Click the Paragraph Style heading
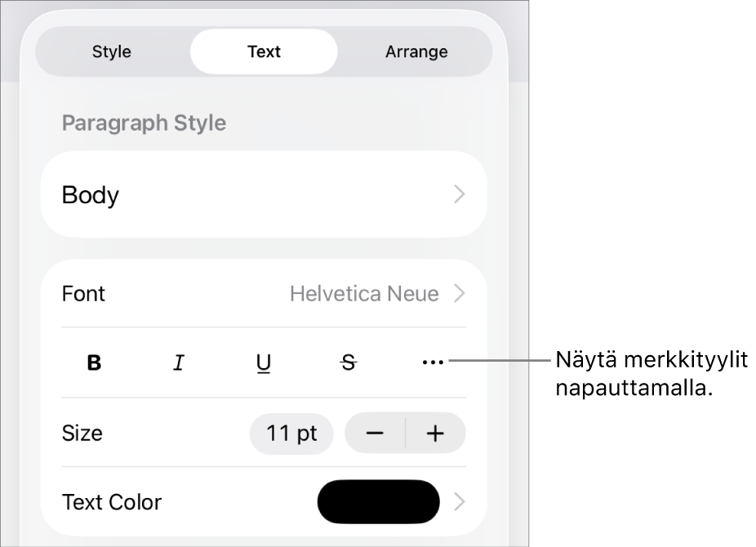This screenshot has height=547, width=756. [144, 123]
